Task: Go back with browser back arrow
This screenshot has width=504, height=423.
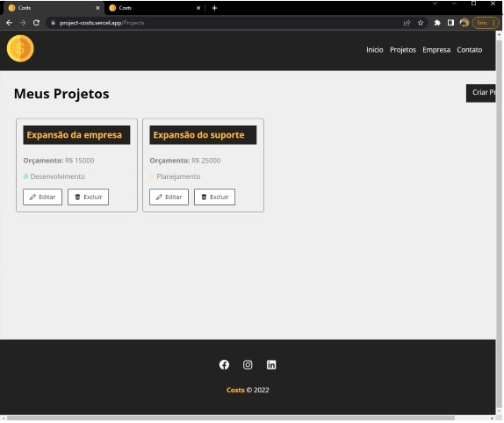Action: click(10, 23)
